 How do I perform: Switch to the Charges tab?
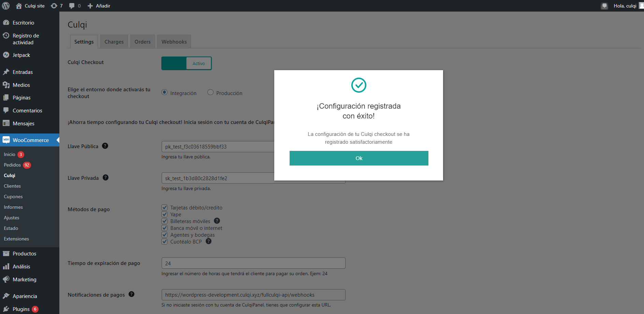pos(114,42)
